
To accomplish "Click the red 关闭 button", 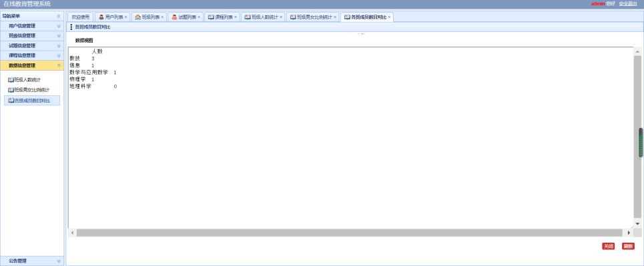I will pos(608,246).
